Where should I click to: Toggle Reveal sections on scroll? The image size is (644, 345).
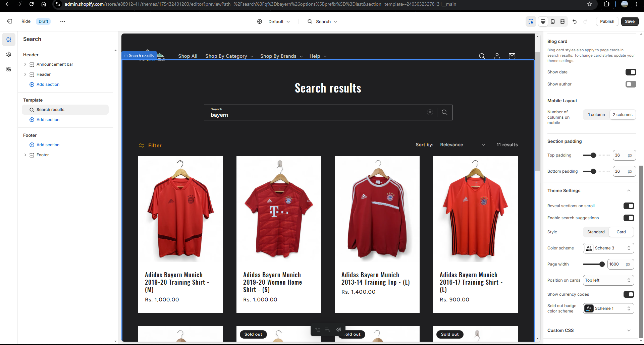pos(629,206)
